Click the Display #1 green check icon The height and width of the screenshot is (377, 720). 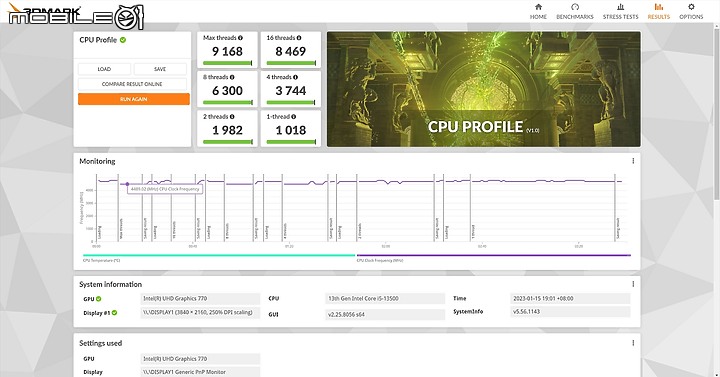pos(114,313)
